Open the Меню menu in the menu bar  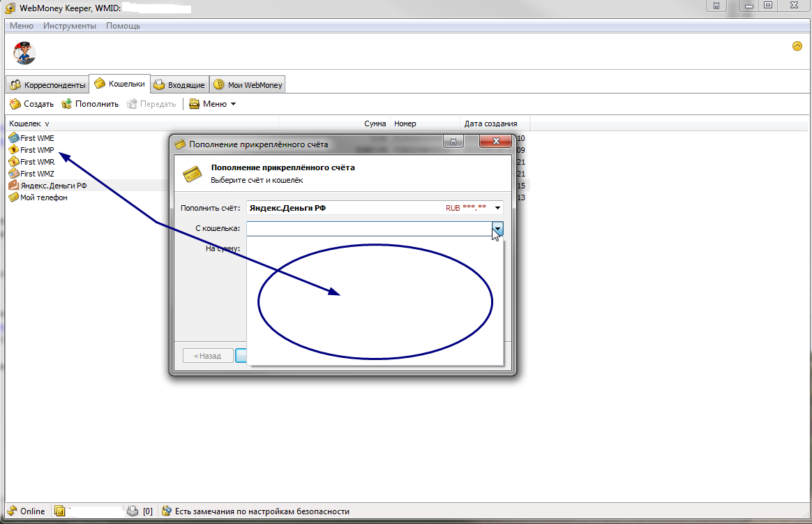click(x=21, y=26)
